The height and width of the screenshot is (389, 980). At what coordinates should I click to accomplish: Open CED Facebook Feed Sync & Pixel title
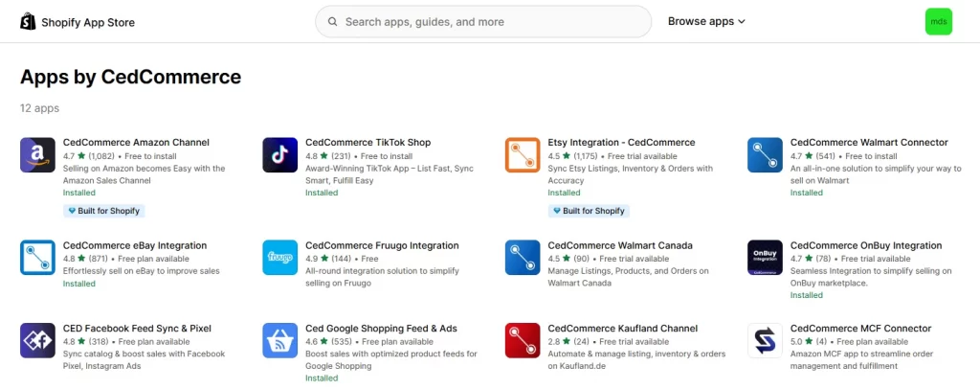[x=138, y=329]
